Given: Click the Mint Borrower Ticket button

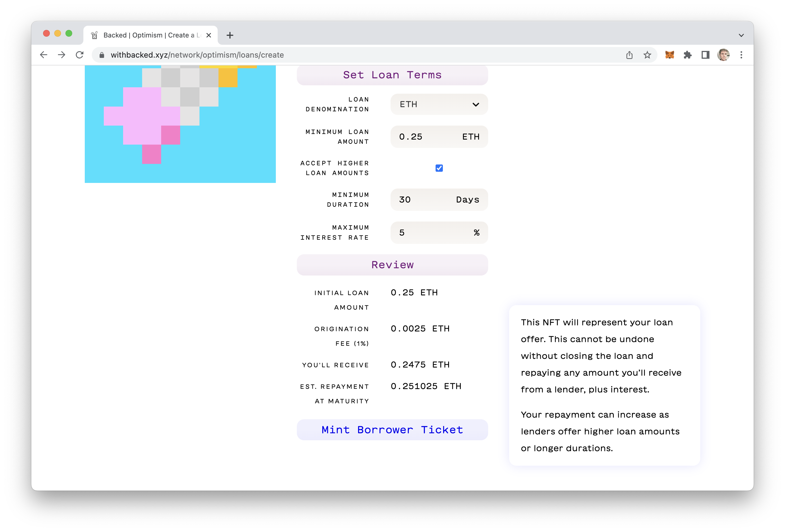Looking at the screenshot, I should coord(392,430).
